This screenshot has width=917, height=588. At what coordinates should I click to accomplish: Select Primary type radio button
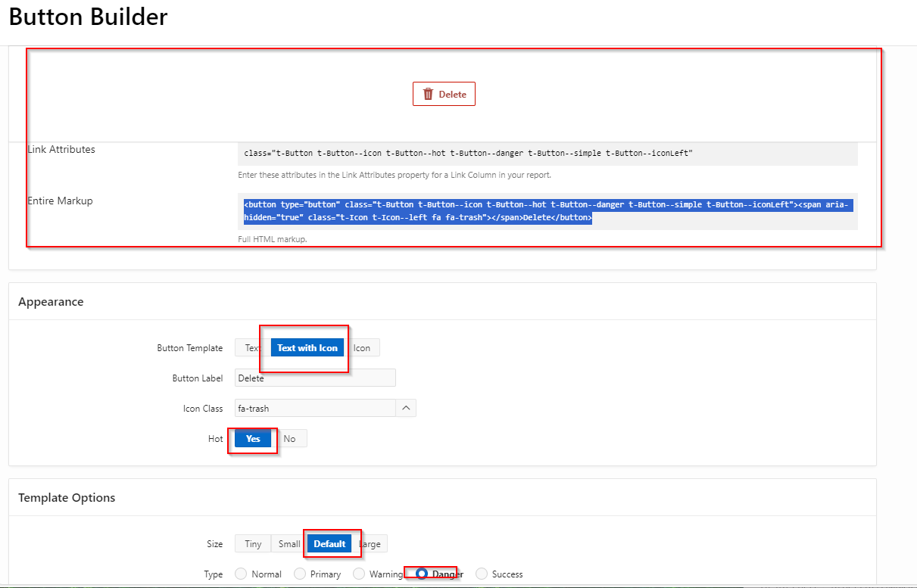point(300,574)
